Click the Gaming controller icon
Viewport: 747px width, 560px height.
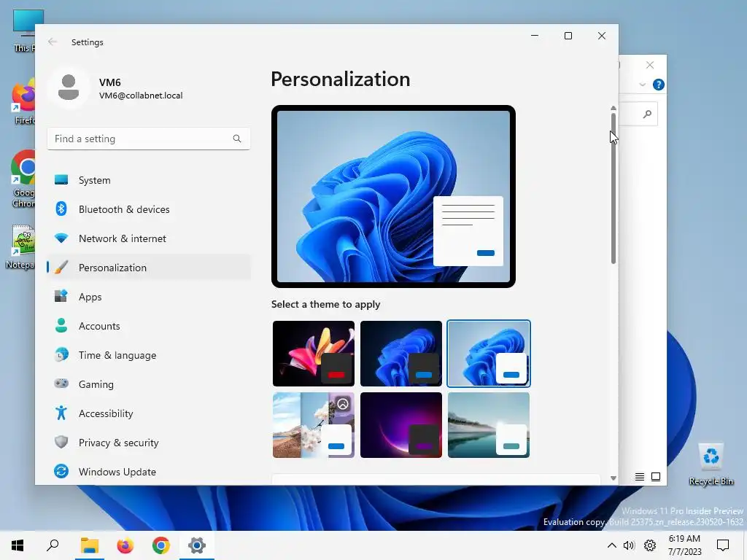click(x=61, y=384)
